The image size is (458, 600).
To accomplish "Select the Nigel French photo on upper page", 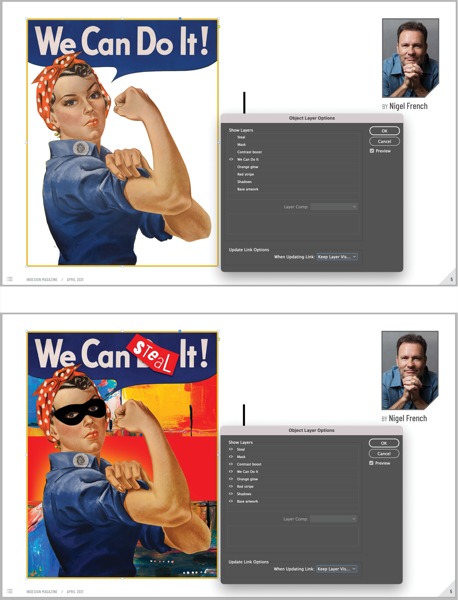I will (411, 58).
